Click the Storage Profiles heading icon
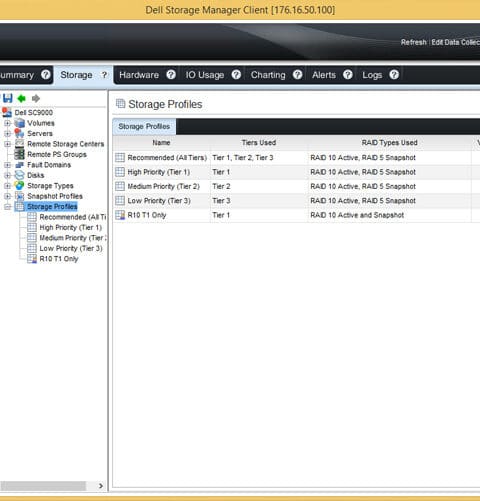 pyautogui.click(x=120, y=104)
